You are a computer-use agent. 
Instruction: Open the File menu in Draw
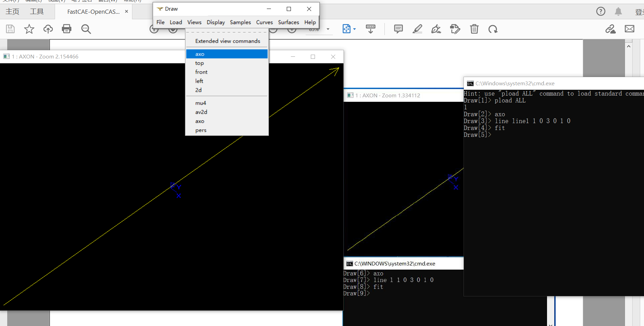(160, 22)
